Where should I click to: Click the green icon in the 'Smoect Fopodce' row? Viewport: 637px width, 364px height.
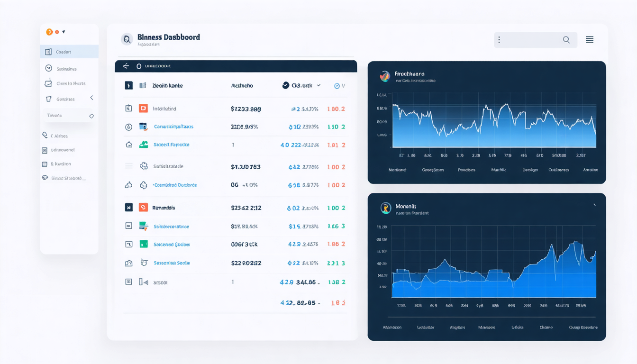pos(143,145)
